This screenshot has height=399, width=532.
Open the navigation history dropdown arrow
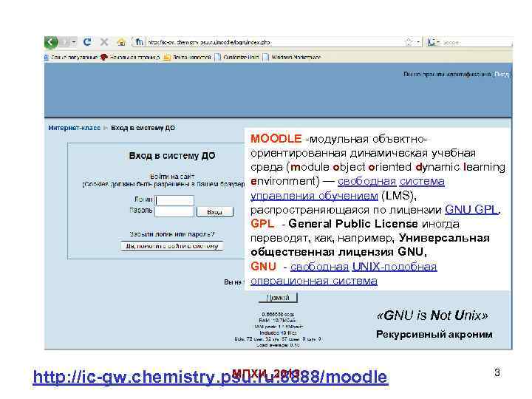click(74, 42)
